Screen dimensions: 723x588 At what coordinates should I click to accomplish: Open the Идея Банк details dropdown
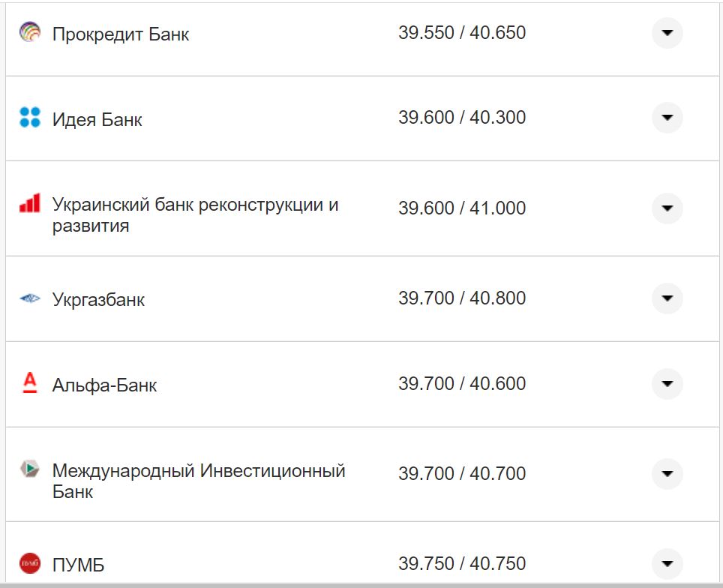pos(667,118)
